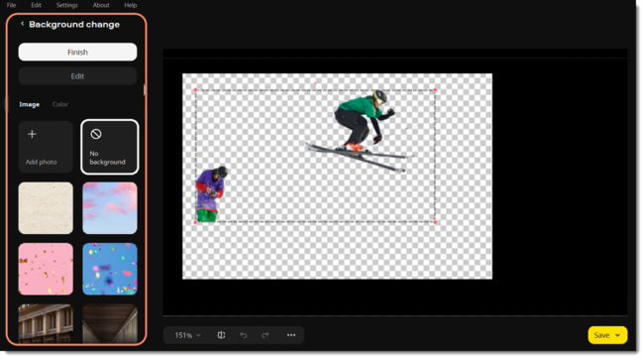
Task: Toggle before/after compare view icon
Action: tap(221, 335)
